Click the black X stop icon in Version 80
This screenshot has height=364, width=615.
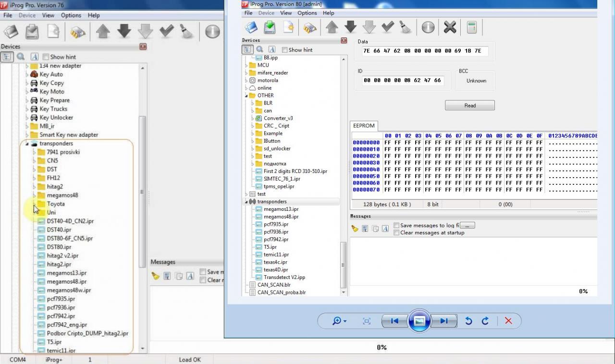pos(450,27)
